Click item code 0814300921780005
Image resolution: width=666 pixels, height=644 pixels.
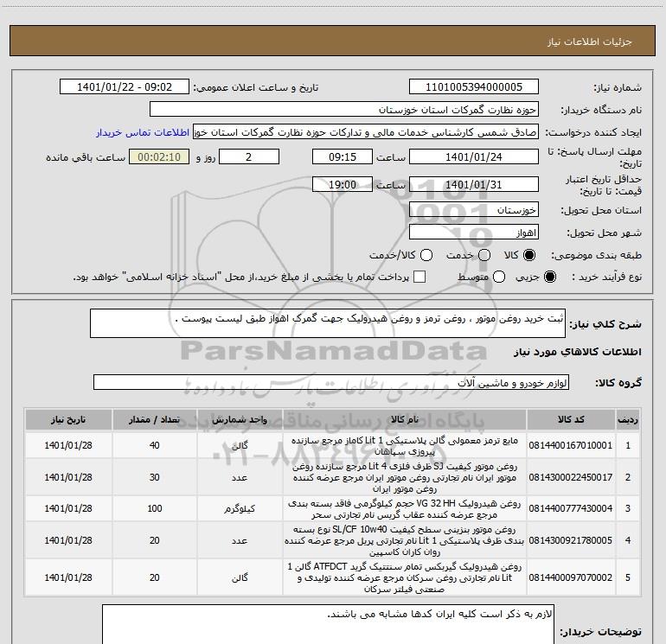coord(571,540)
